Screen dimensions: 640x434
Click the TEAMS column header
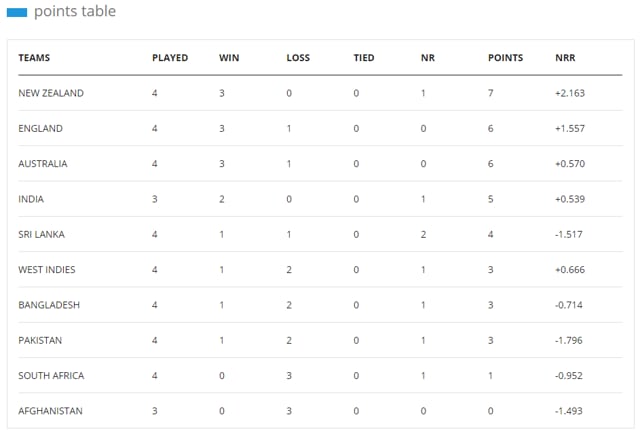pos(34,58)
